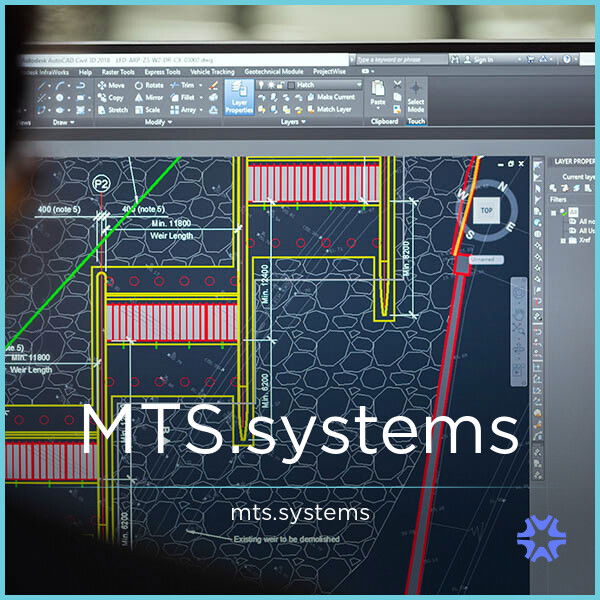Collapse the All filters tree node
Screen dimensions: 600x600
[553, 213]
